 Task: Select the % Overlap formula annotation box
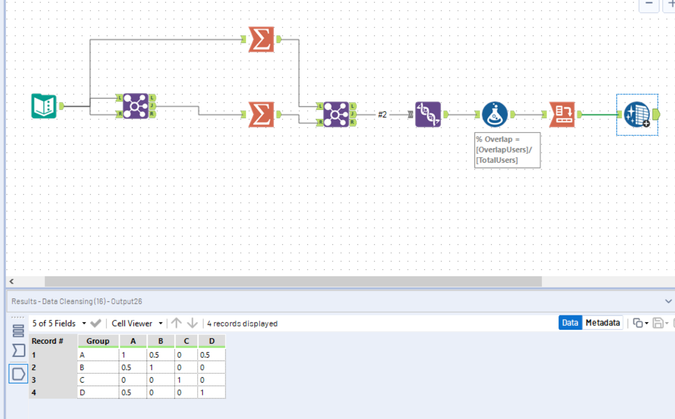[x=507, y=150]
